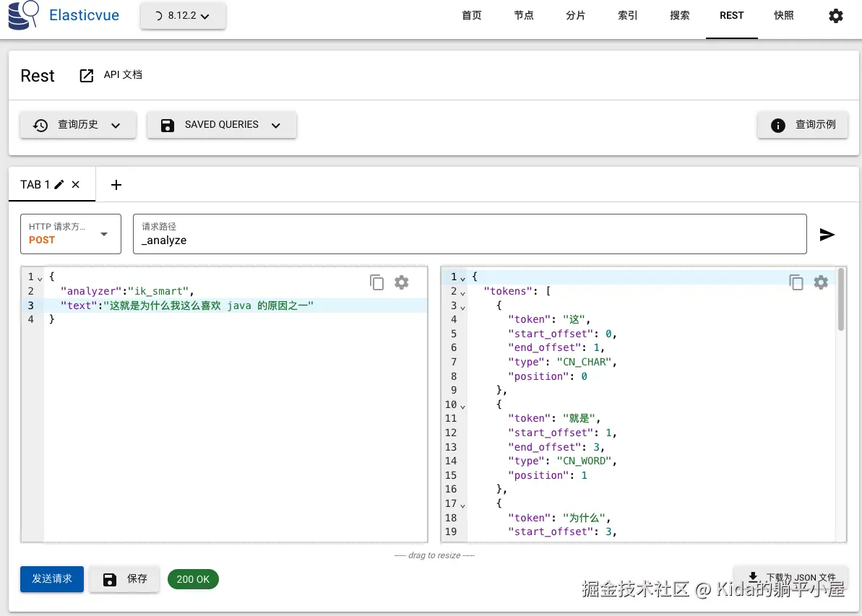Click "token": "就是" in response

[554, 418]
